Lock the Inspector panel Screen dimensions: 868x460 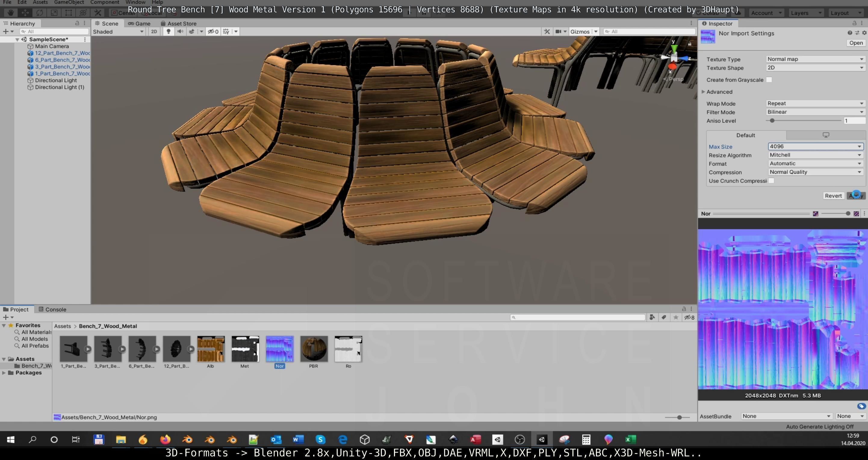[x=854, y=23]
